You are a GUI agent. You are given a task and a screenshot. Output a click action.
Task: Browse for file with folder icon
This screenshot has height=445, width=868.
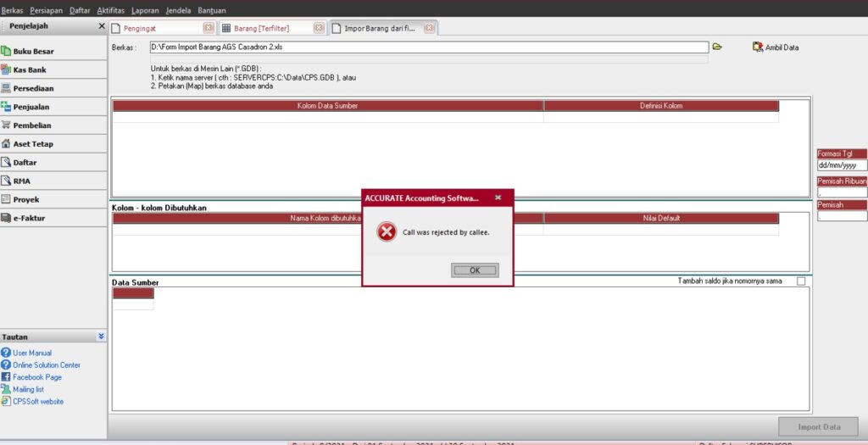tap(717, 47)
